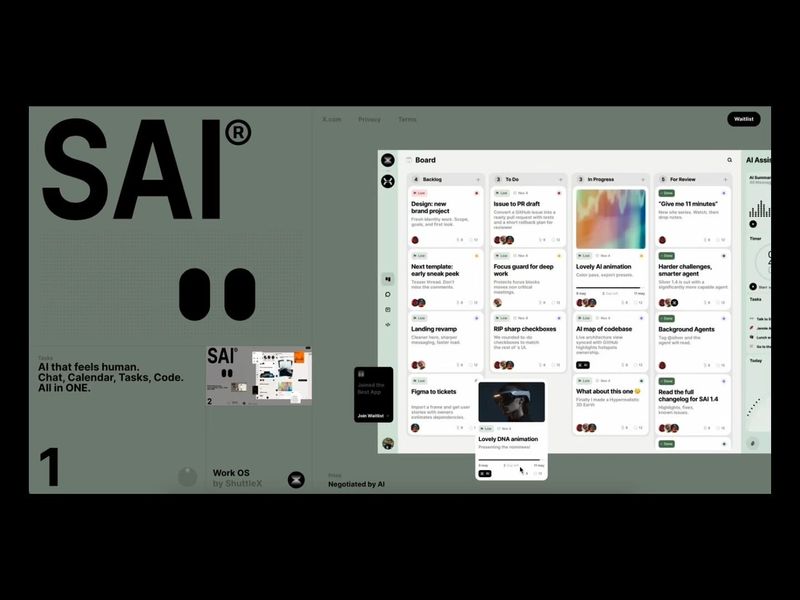Select the Terms link in the top navigation
800x600 pixels.
(x=406, y=119)
